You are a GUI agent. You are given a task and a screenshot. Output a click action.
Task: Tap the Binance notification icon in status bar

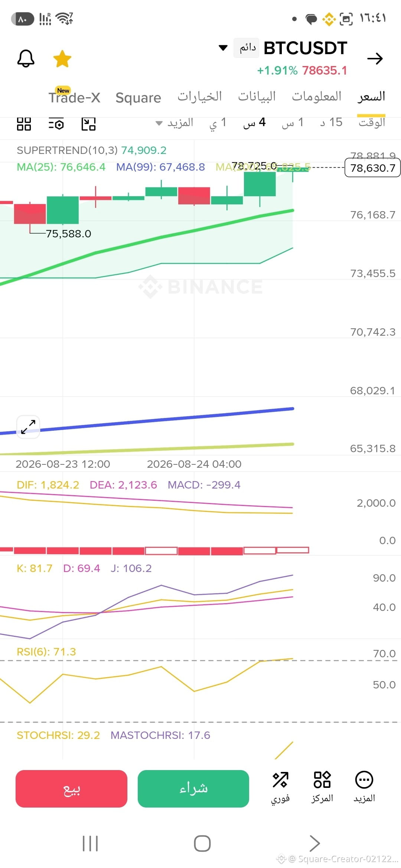click(329, 19)
